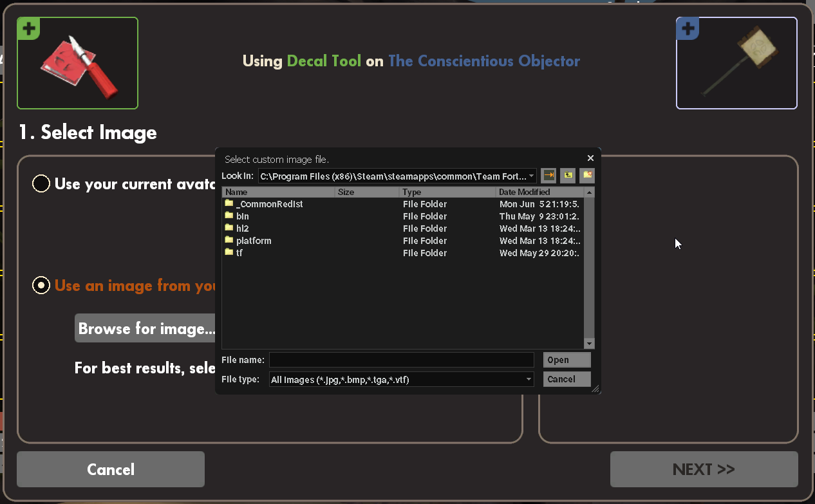Click the Open button in file dialog
This screenshot has height=504, width=815.
[567, 360]
